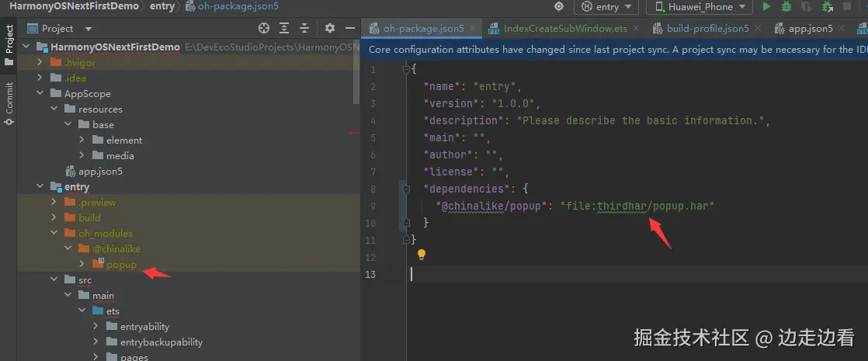The image size is (868, 361).
Task: Click the "@chinalike/popup" key on line 9
Action: click(488, 206)
